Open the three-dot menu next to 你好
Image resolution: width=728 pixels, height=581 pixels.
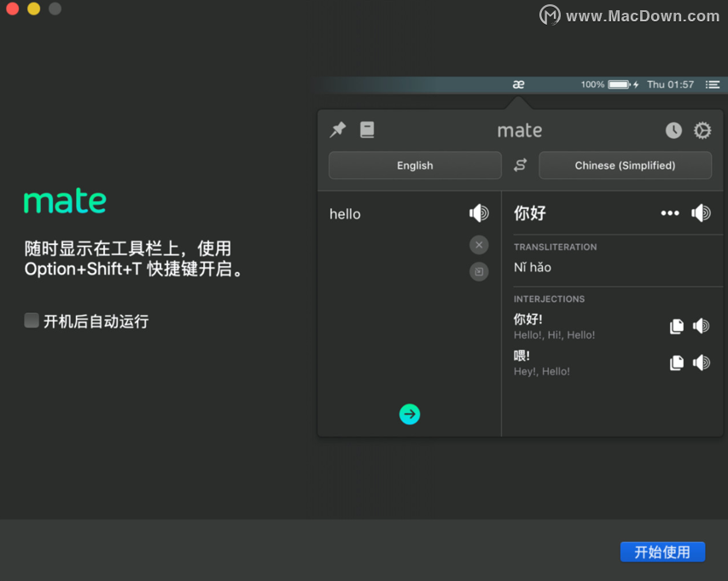click(x=670, y=213)
